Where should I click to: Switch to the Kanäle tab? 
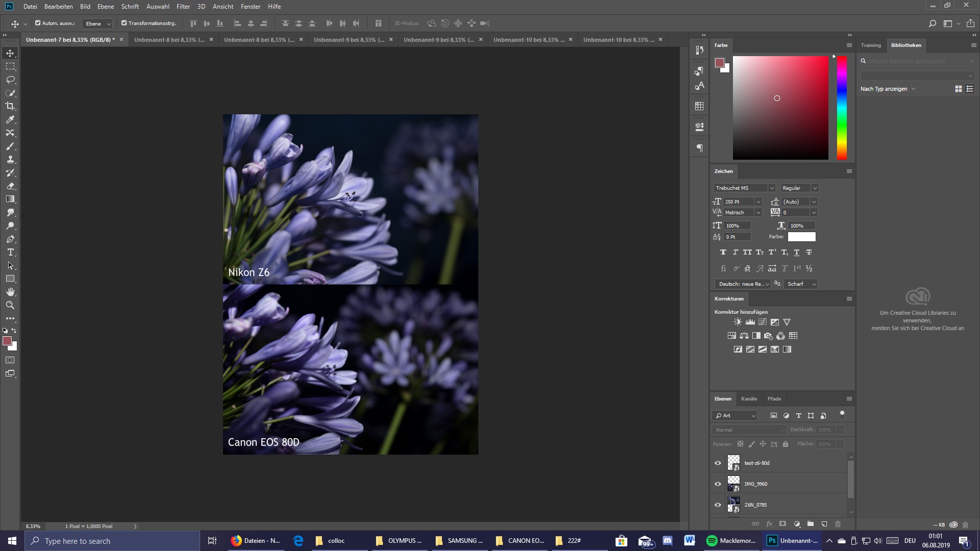pyautogui.click(x=749, y=398)
